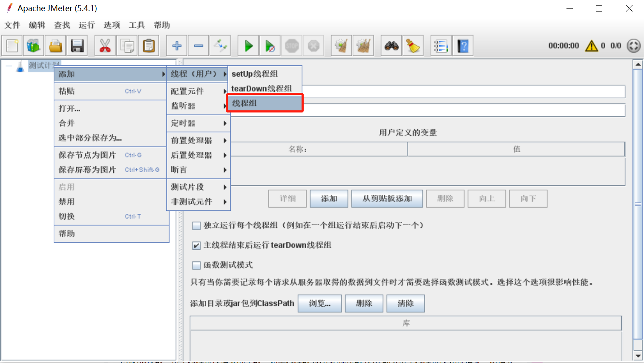
Task: Open the 选项 menu
Action: 112,25
